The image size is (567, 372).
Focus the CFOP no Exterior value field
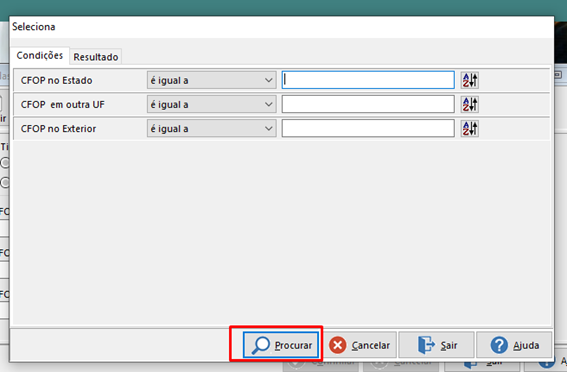tap(368, 128)
